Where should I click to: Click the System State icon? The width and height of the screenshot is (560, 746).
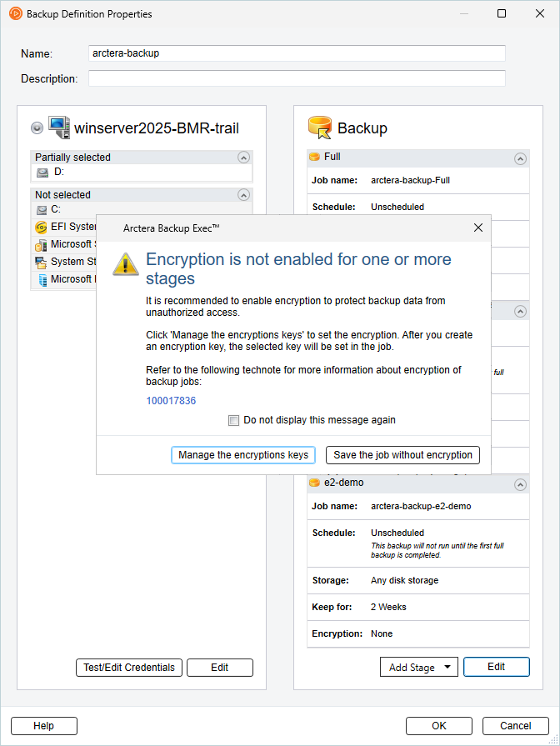[x=41, y=262]
